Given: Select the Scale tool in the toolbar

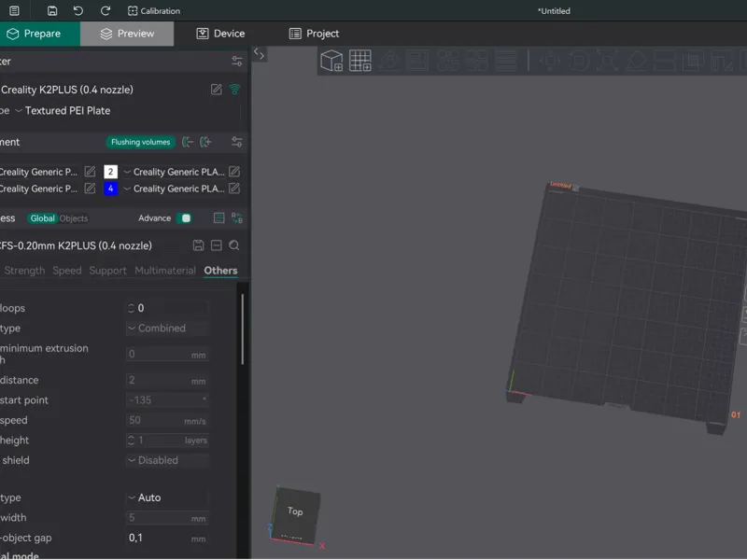Looking at the screenshot, I should (x=608, y=61).
